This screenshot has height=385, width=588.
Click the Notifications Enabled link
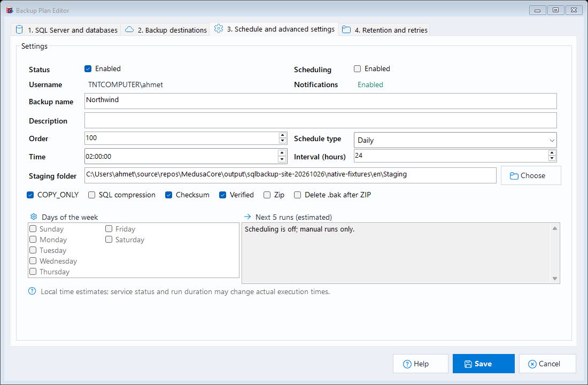pos(370,84)
